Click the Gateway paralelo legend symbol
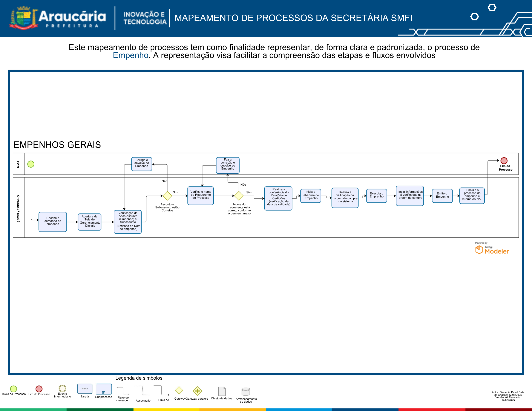The image size is (532, 411). [x=197, y=391]
